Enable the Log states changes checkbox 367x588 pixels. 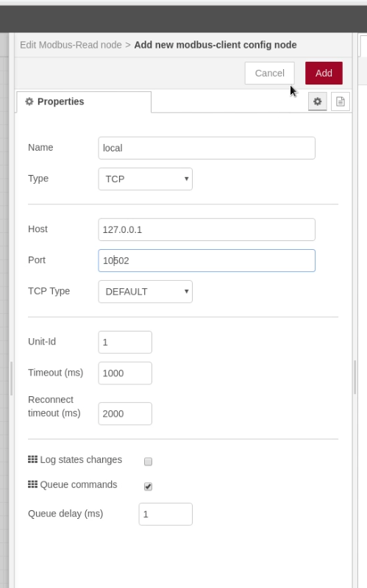pos(149,462)
